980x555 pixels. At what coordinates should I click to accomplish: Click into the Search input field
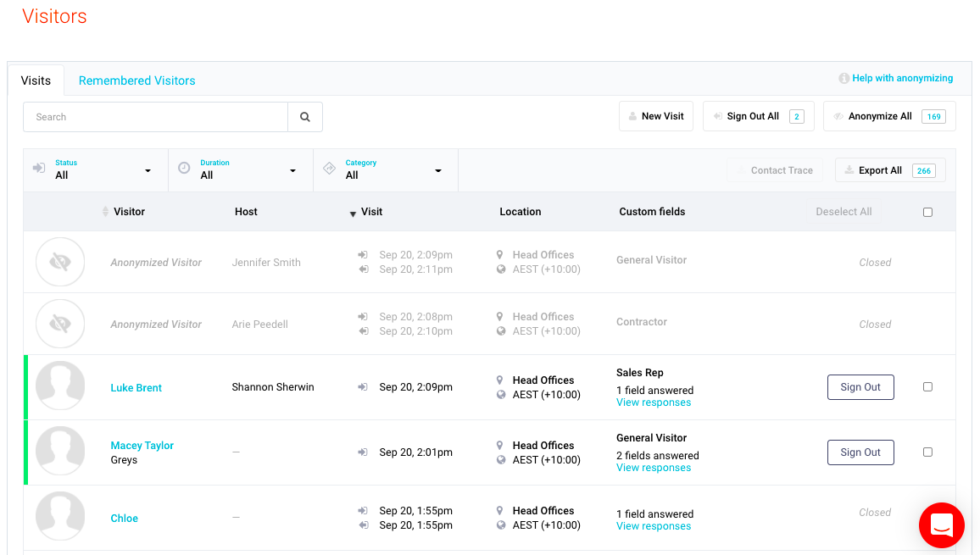pyautogui.click(x=156, y=117)
